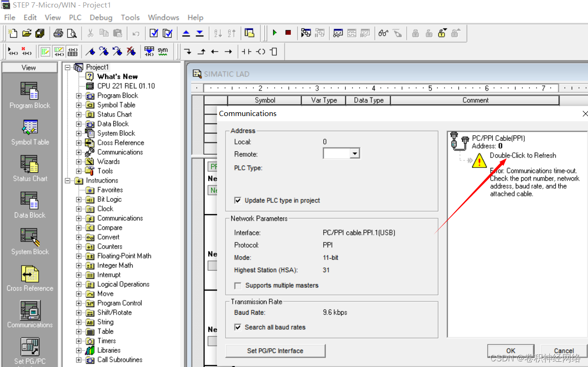Click the Insert Coil instruction icon
This screenshot has width=588, height=367.
tap(260, 51)
